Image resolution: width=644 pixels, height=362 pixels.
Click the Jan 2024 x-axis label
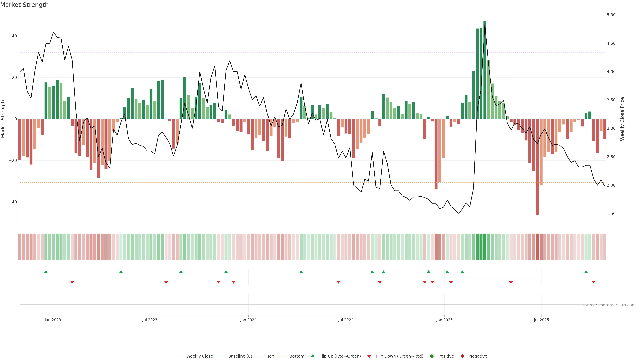[x=248, y=320]
